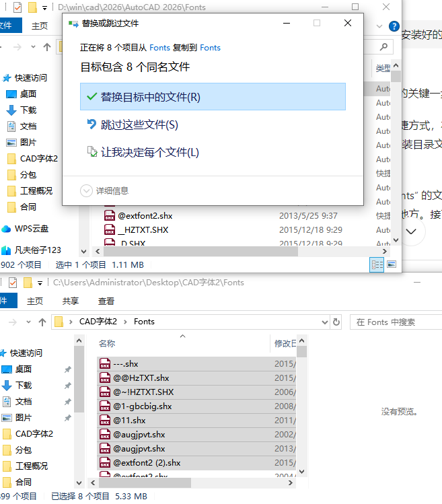Open recent locations dropdown in top window
Image resolution: width=442 pixels, height=504 pixels.
(x=33, y=47)
